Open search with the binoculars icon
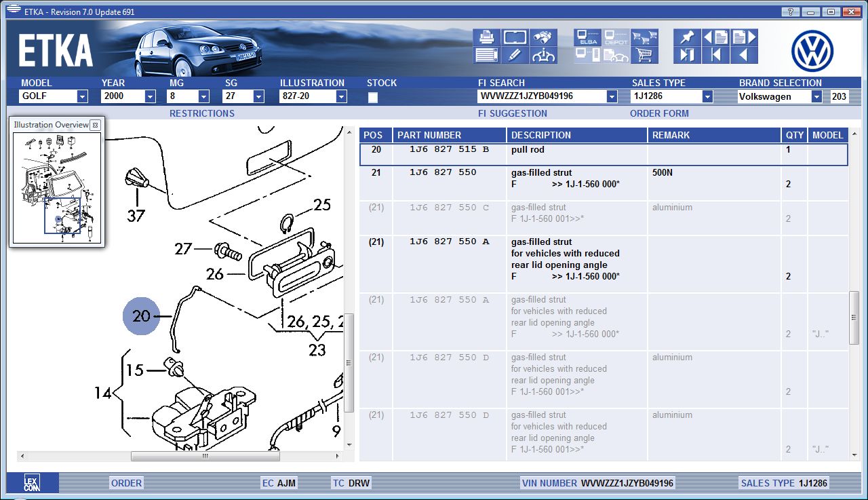 [x=544, y=37]
